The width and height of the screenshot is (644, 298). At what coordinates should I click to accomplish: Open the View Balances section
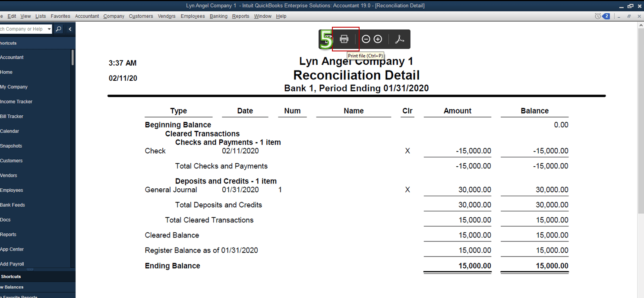point(12,287)
